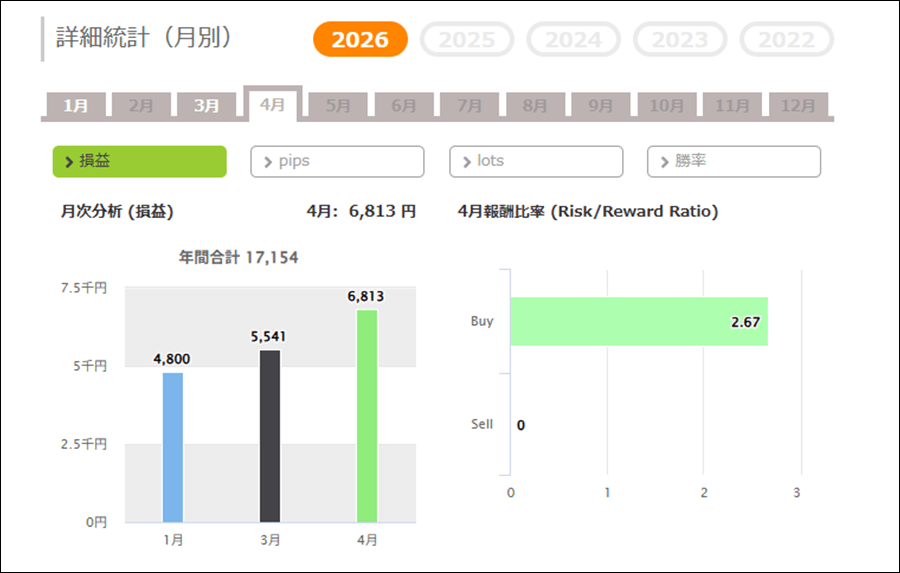The image size is (900, 573).
Task: Switch chart to lots view
Action: [535, 161]
